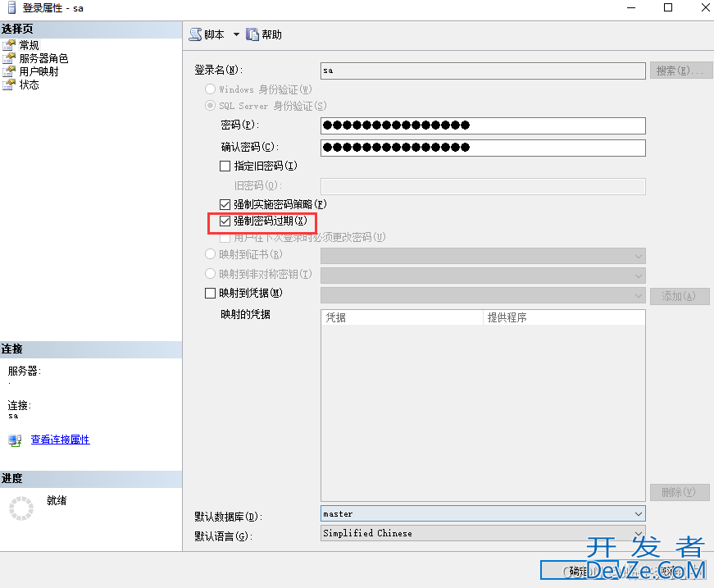Open the 服务器角色 page
The width and height of the screenshot is (714, 588).
coord(43,58)
